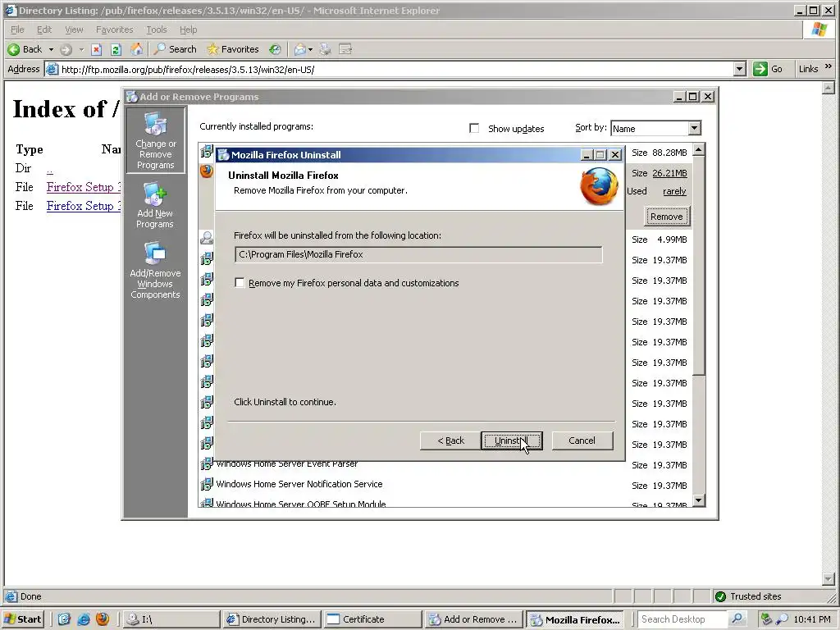This screenshot has height=630, width=840.
Task: Click the IE Back toolbar button
Action: [25, 49]
